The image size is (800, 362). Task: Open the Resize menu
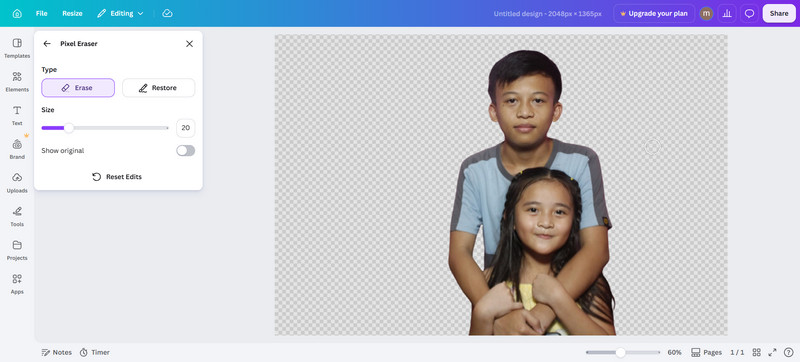tap(72, 13)
